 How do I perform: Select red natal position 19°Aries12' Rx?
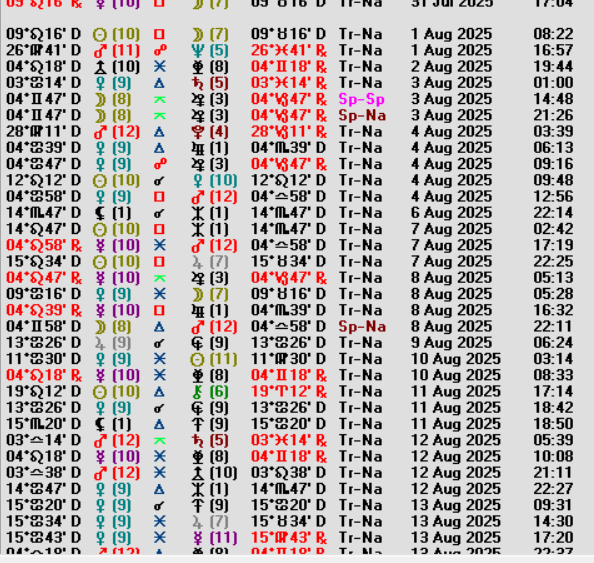click(x=289, y=392)
